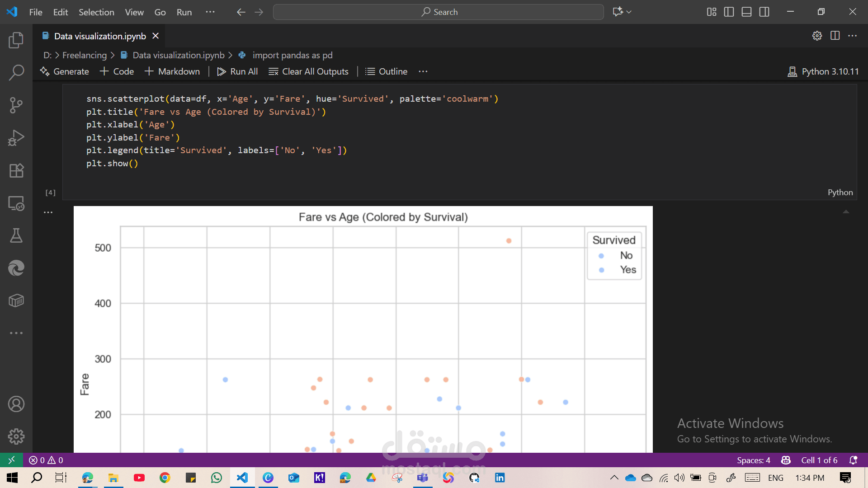Screen dimensions: 868x488
Task: Open Remote Explorer in activity bar
Action: tap(16, 203)
